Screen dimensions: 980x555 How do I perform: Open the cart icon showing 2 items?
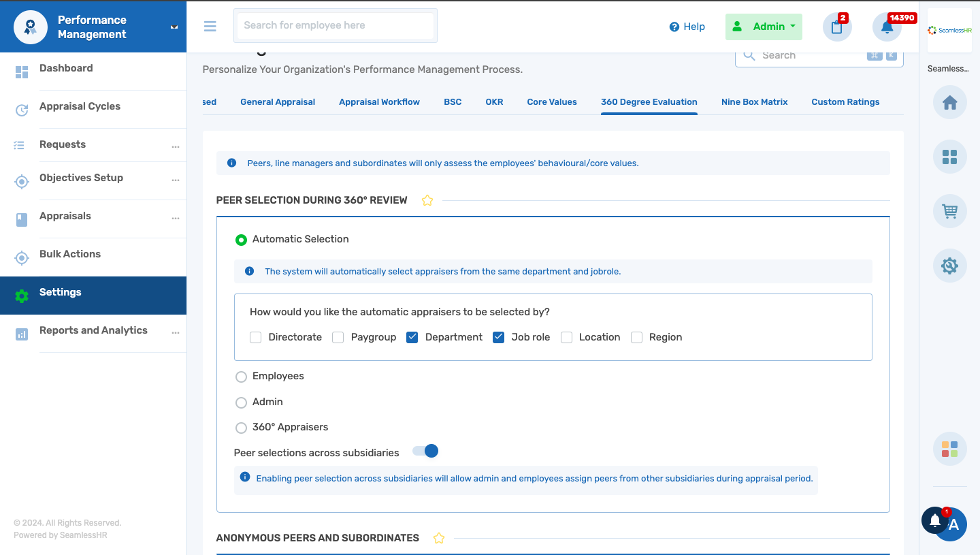(836, 27)
